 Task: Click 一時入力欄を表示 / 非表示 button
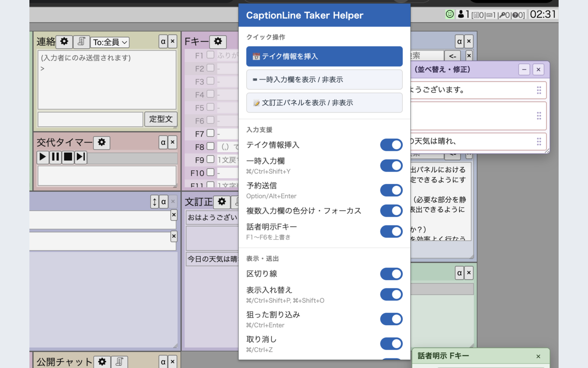point(324,80)
